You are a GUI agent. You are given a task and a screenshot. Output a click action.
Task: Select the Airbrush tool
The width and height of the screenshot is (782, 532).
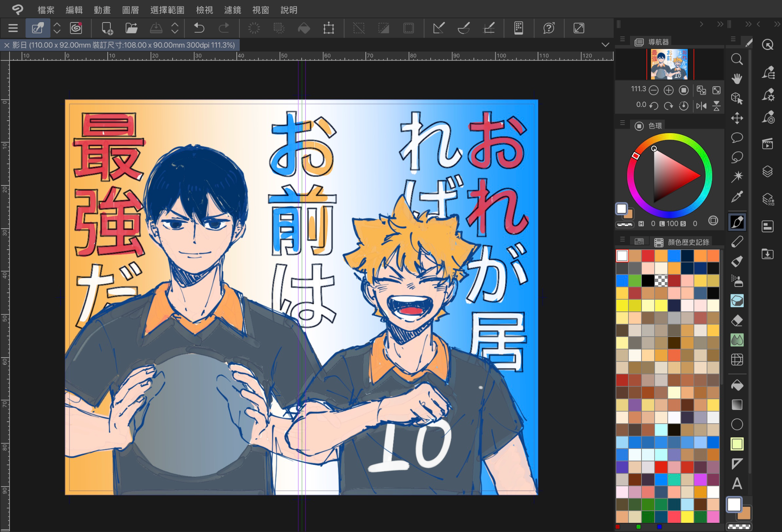tap(737, 281)
